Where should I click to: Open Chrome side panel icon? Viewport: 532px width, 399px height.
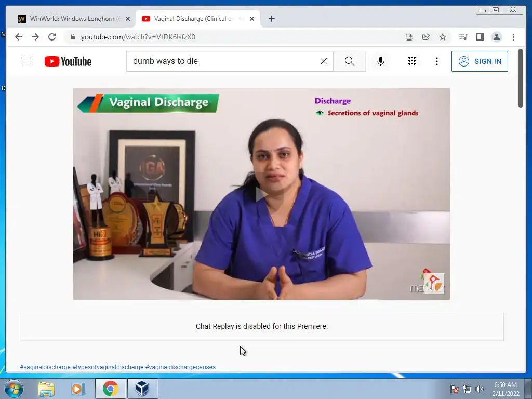(x=480, y=37)
